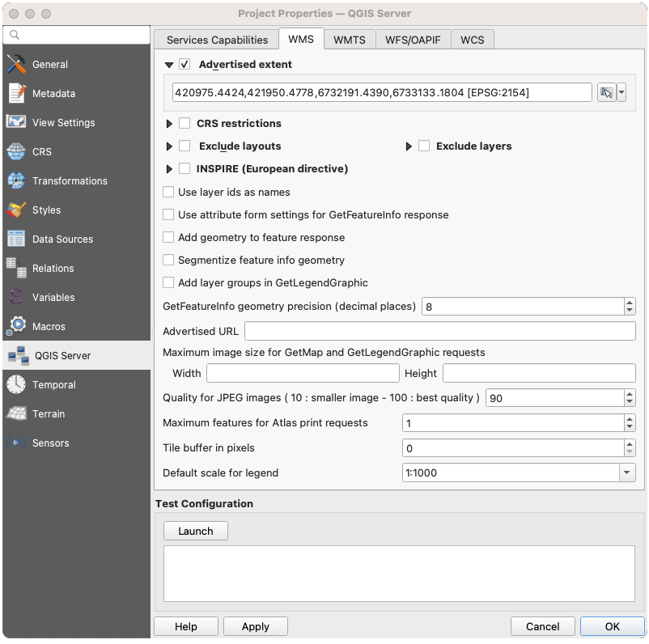Open the Macros gear icon

(x=16, y=327)
